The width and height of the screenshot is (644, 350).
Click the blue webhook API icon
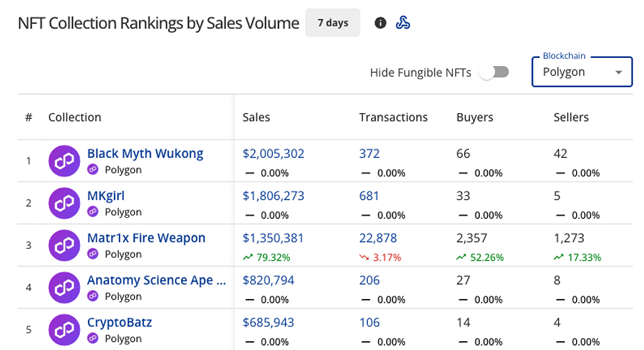[403, 23]
